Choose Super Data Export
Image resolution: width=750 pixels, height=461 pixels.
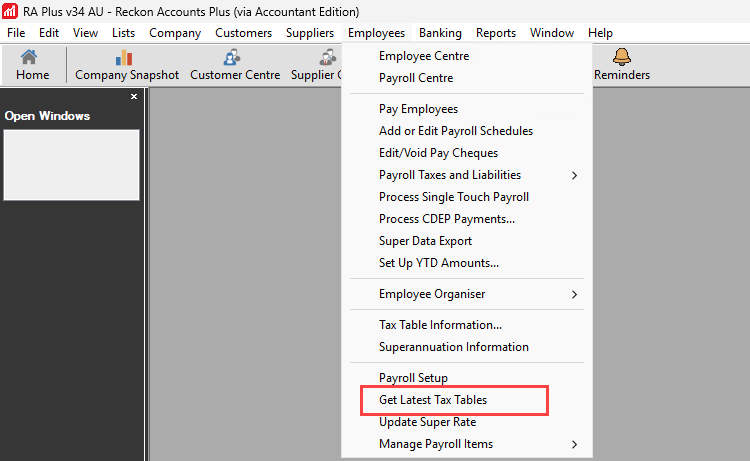pyautogui.click(x=467, y=241)
